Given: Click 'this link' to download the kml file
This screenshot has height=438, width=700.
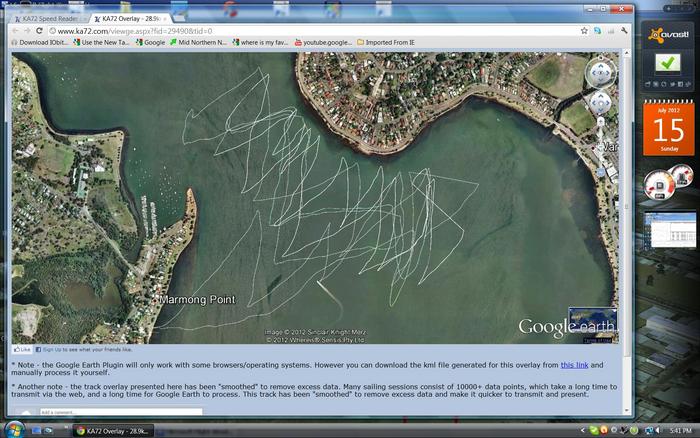Looking at the screenshot, I should point(574,366).
